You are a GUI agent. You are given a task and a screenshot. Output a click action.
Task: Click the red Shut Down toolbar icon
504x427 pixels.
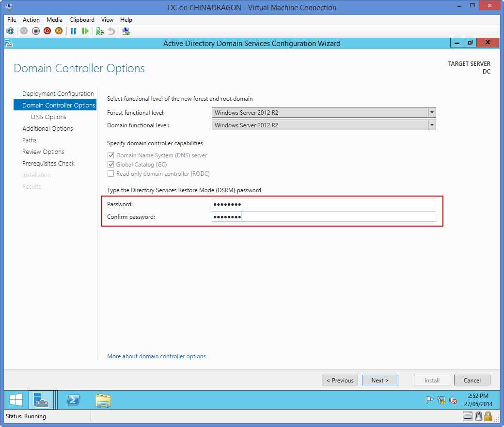(x=47, y=31)
